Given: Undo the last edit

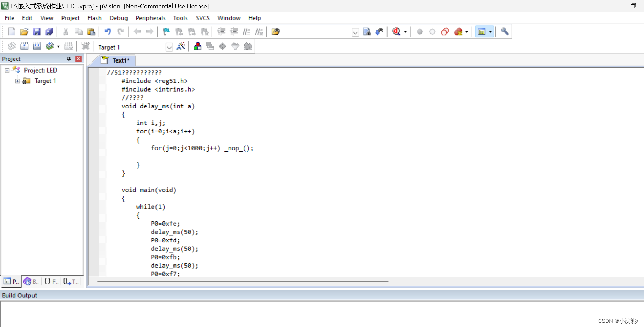Looking at the screenshot, I should pos(108,32).
